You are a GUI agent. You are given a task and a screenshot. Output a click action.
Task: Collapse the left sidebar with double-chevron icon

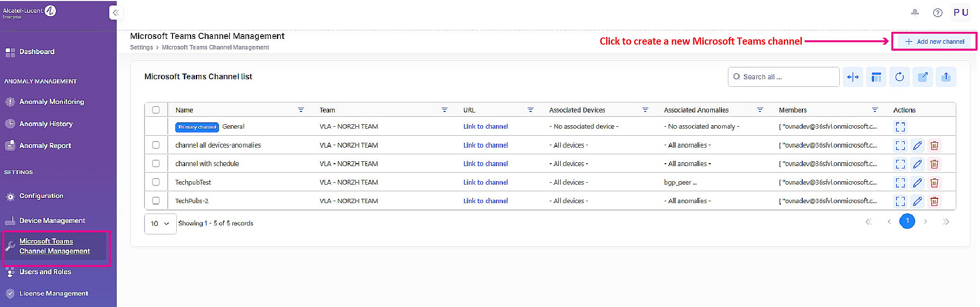click(x=116, y=13)
